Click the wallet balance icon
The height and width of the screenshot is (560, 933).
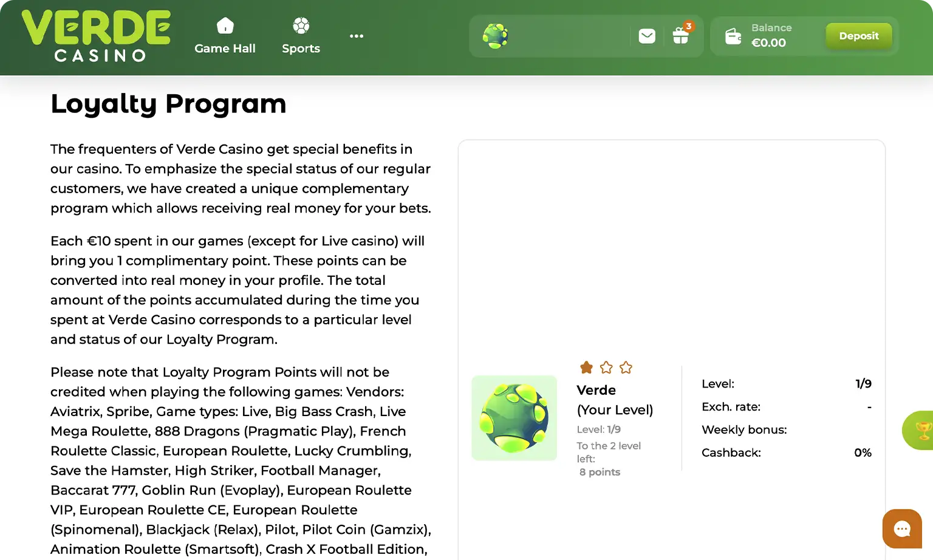733,36
